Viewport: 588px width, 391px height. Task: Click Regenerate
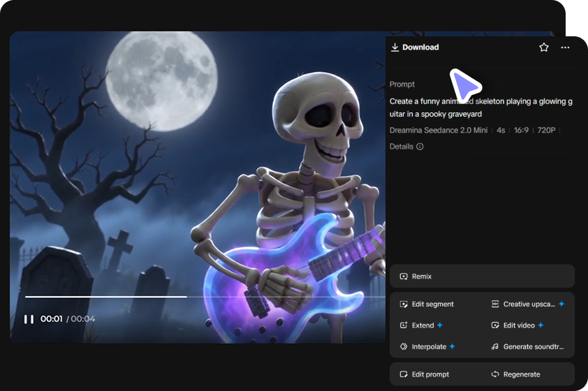coord(516,374)
